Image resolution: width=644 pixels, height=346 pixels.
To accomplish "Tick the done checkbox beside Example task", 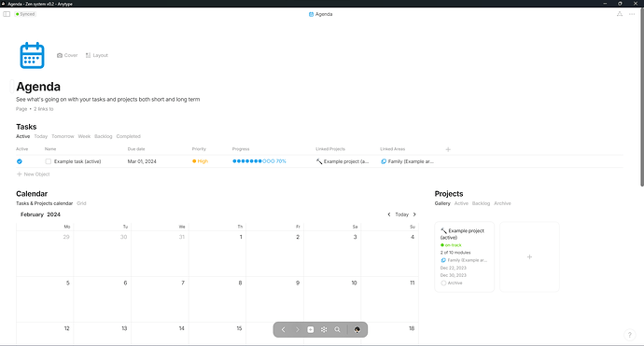I will pos(48,161).
